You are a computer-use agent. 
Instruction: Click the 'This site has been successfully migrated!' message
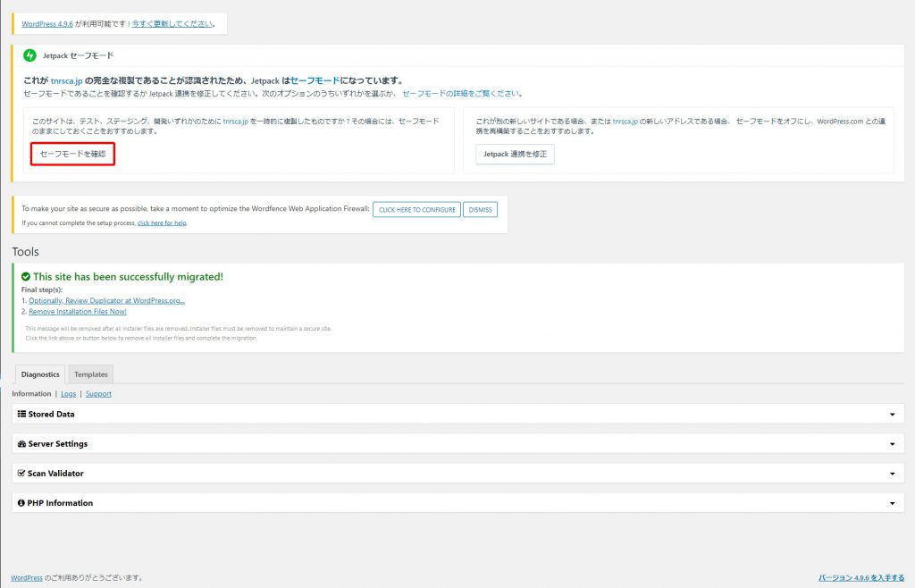(x=129, y=276)
